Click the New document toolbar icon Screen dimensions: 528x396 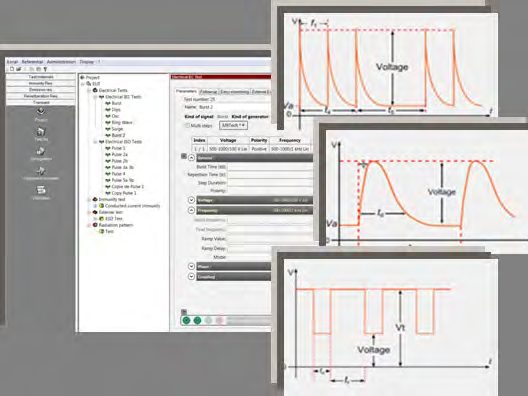pyautogui.click(x=12, y=69)
